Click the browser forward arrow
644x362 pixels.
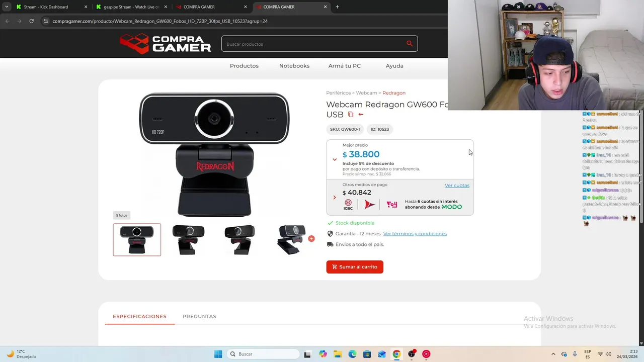(19, 21)
